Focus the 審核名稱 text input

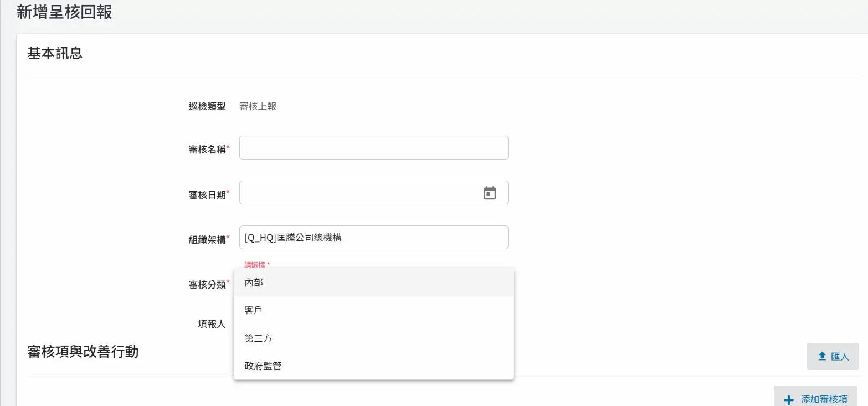click(x=373, y=148)
